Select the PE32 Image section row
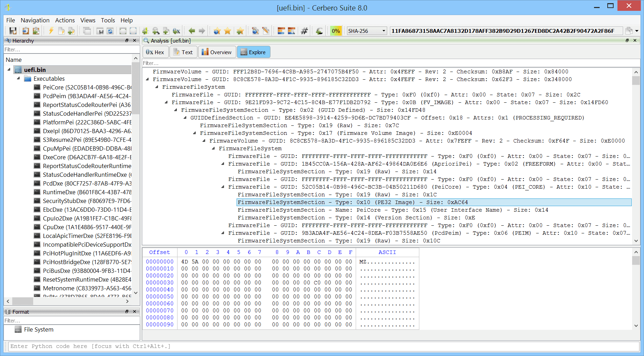 point(434,202)
